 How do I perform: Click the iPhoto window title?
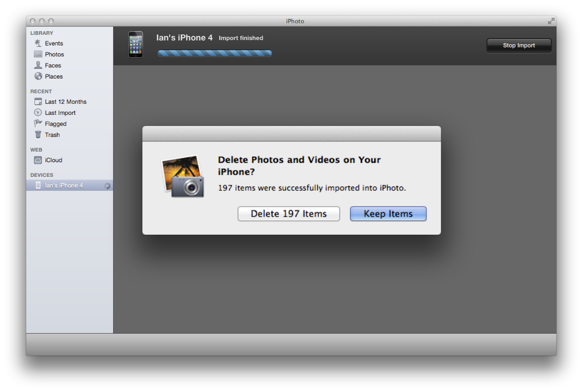tap(295, 21)
